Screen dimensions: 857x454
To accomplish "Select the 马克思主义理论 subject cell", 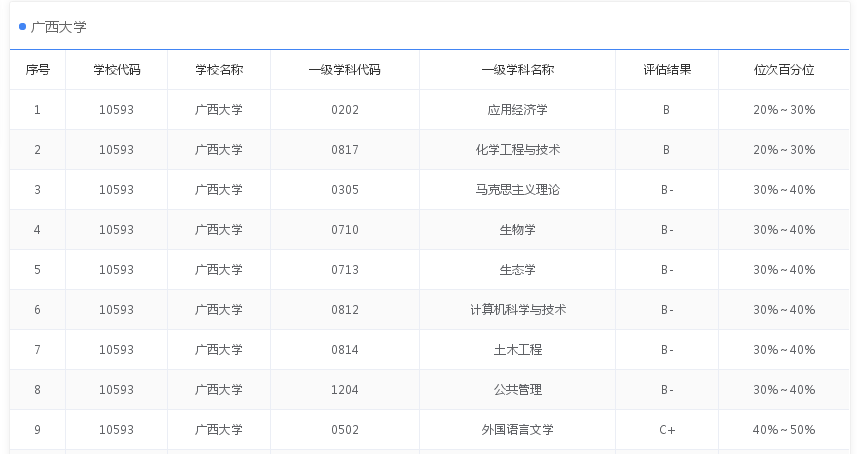I will (517, 190).
